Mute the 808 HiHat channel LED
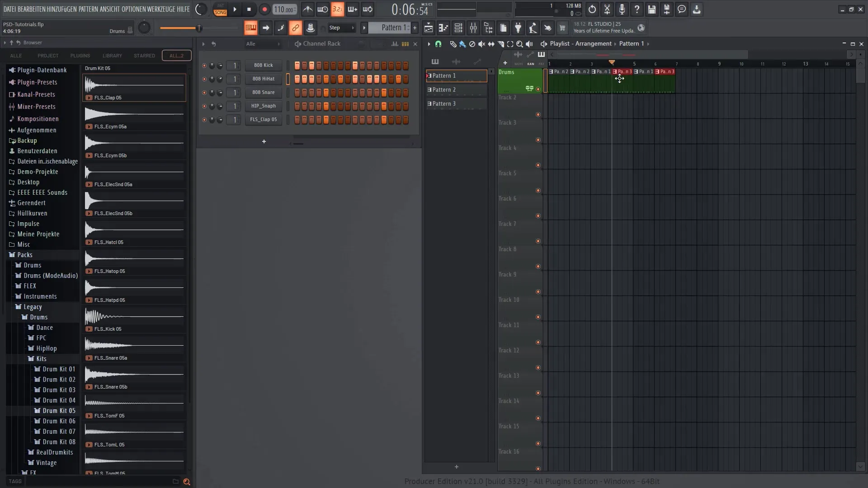Viewport: 868px width, 488px height. click(x=204, y=79)
